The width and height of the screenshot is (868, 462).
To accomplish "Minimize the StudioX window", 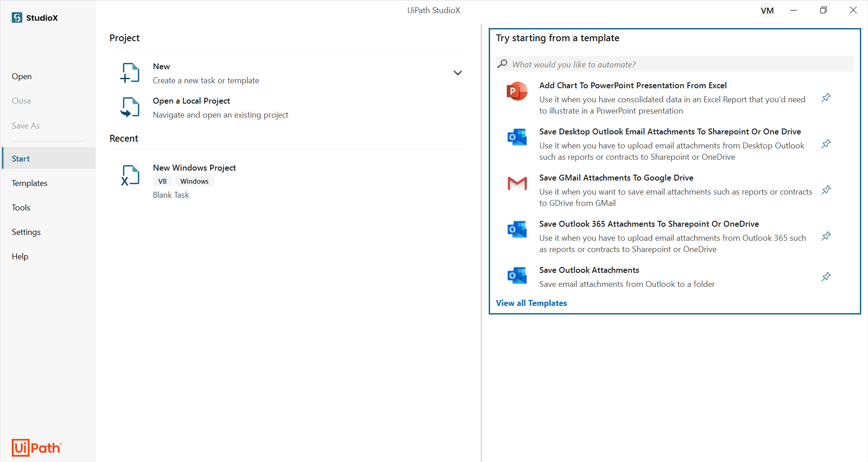I will (x=793, y=10).
